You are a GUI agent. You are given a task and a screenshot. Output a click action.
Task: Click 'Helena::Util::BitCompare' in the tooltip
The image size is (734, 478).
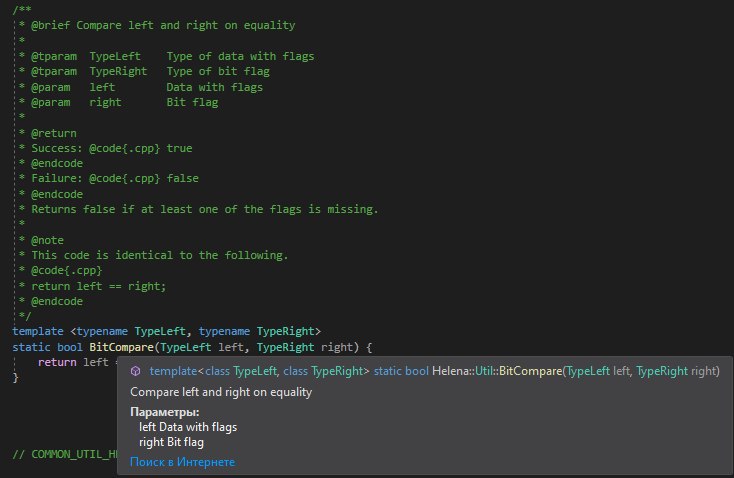497,371
